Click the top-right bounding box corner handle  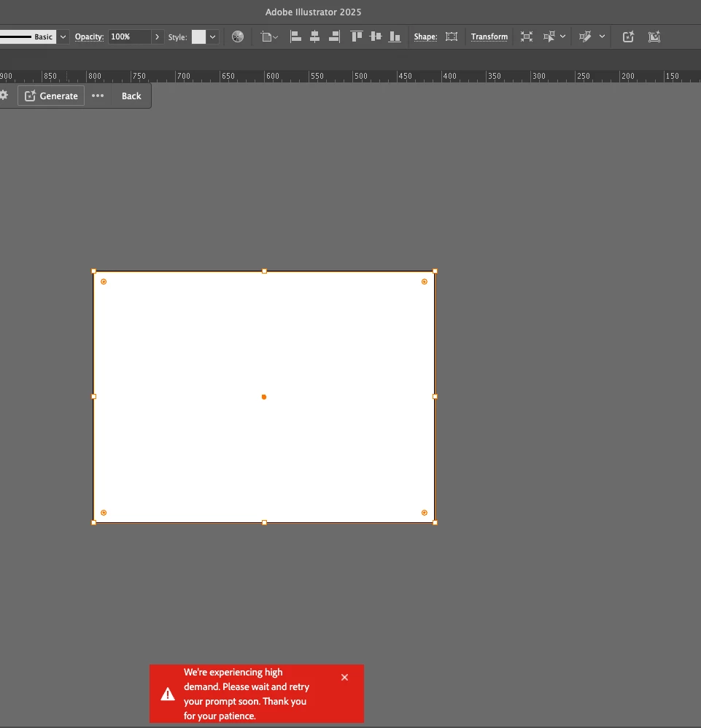[435, 271]
